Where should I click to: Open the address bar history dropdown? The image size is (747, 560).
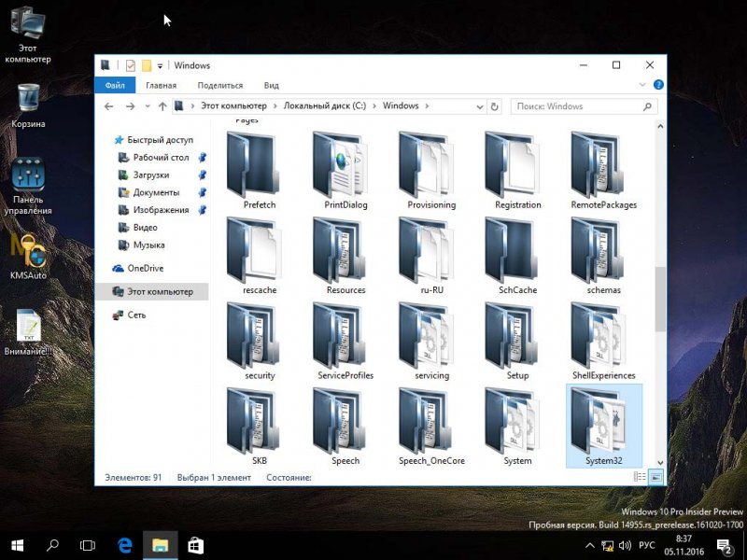[x=480, y=106]
